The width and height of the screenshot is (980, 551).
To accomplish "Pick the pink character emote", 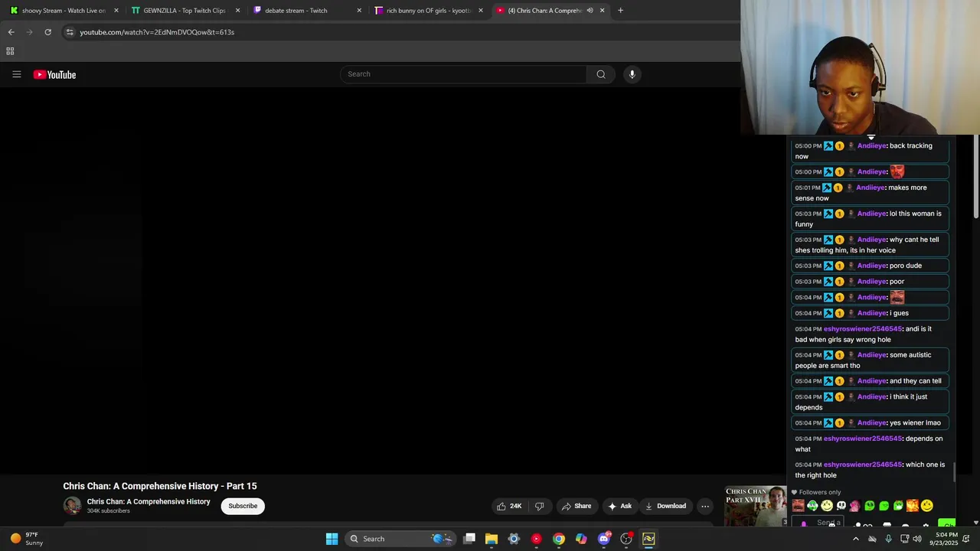I will tap(855, 505).
